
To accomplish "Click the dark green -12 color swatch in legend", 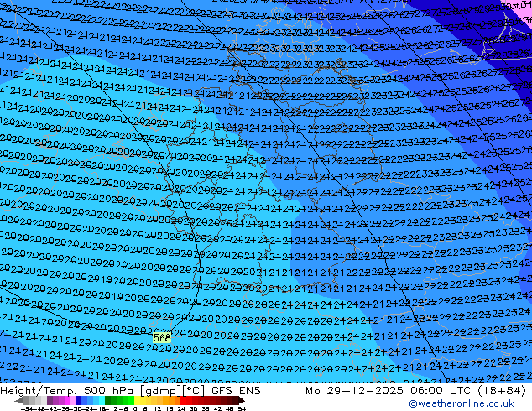I will pos(108,401).
